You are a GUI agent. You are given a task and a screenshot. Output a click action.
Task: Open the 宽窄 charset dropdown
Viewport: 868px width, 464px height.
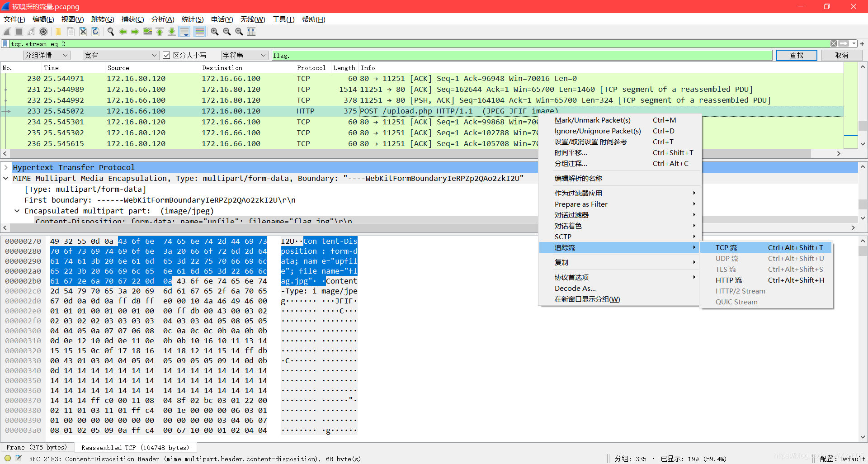point(121,55)
